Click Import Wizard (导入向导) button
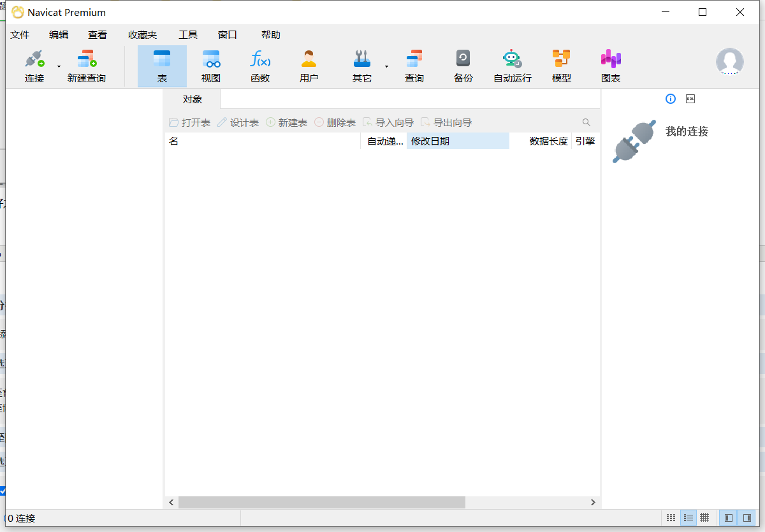This screenshot has height=532, width=765. (x=388, y=122)
